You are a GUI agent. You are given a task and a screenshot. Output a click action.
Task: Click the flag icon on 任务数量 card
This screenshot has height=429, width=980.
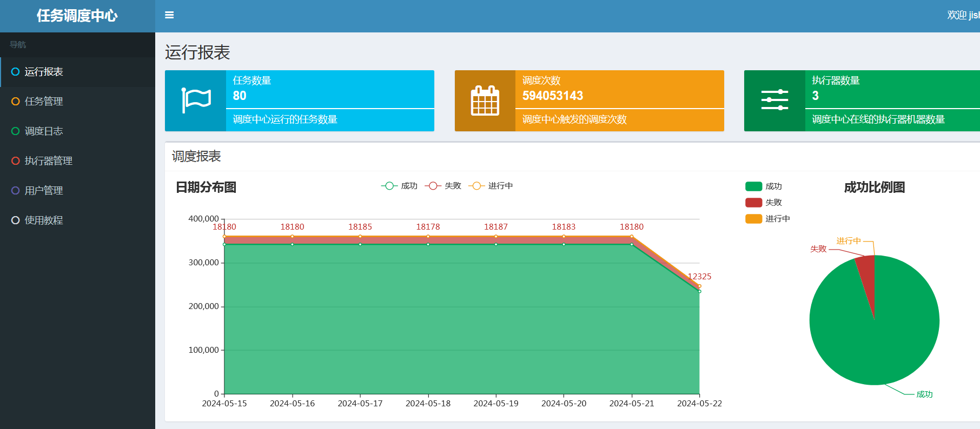click(196, 100)
